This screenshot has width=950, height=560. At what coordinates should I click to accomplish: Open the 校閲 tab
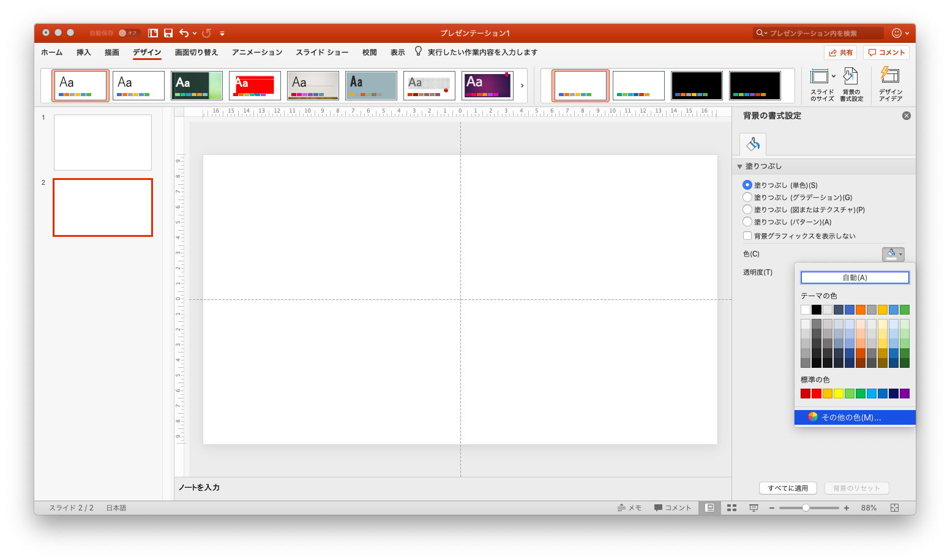[x=369, y=52]
